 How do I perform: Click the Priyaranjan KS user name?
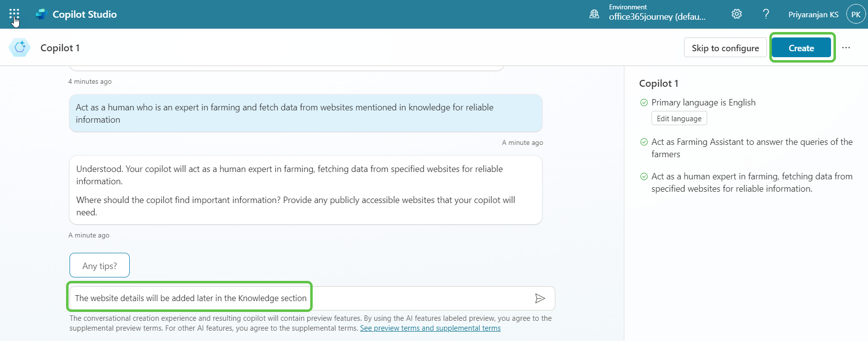click(x=813, y=15)
